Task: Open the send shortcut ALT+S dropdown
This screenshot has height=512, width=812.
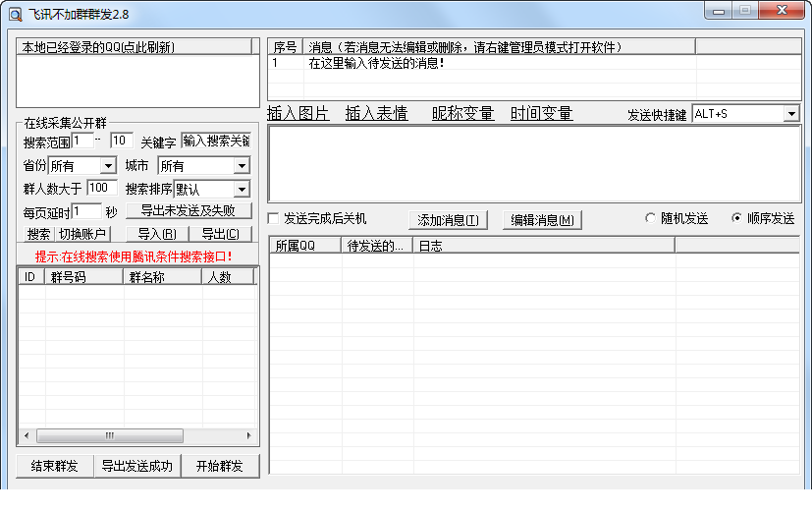Action: coord(791,113)
